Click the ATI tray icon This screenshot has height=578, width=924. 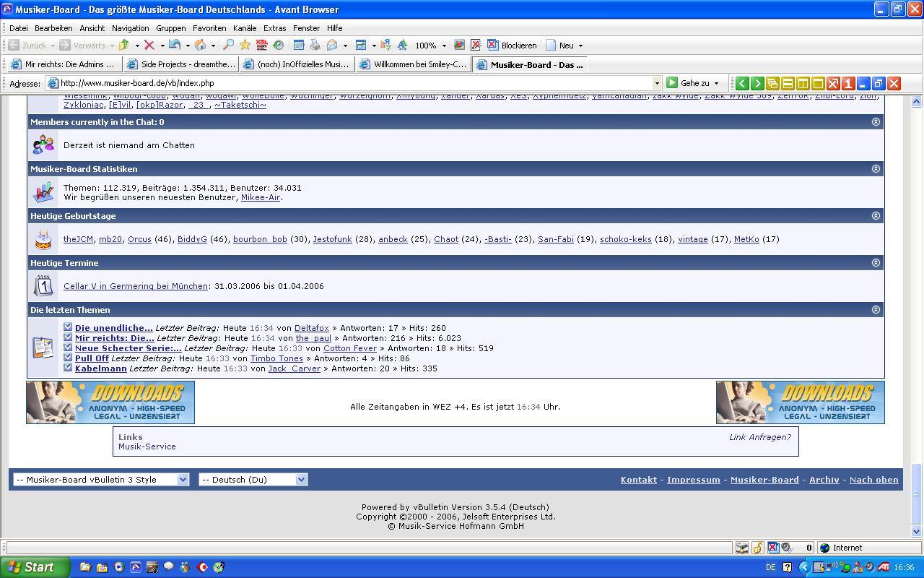click(x=882, y=567)
